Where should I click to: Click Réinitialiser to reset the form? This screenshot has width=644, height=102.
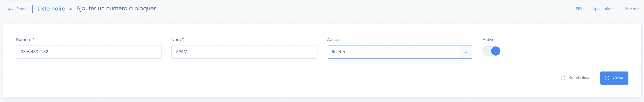pyautogui.click(x=575, y=78)
